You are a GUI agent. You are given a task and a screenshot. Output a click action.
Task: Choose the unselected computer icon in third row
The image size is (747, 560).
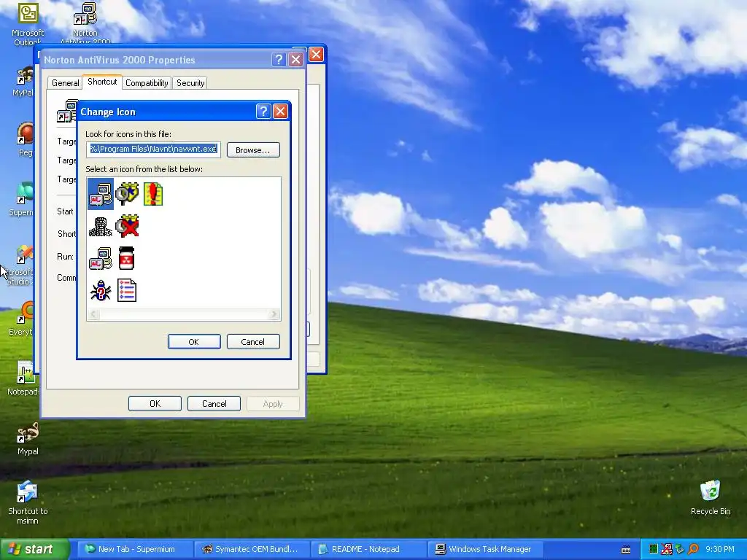point(101,258)
